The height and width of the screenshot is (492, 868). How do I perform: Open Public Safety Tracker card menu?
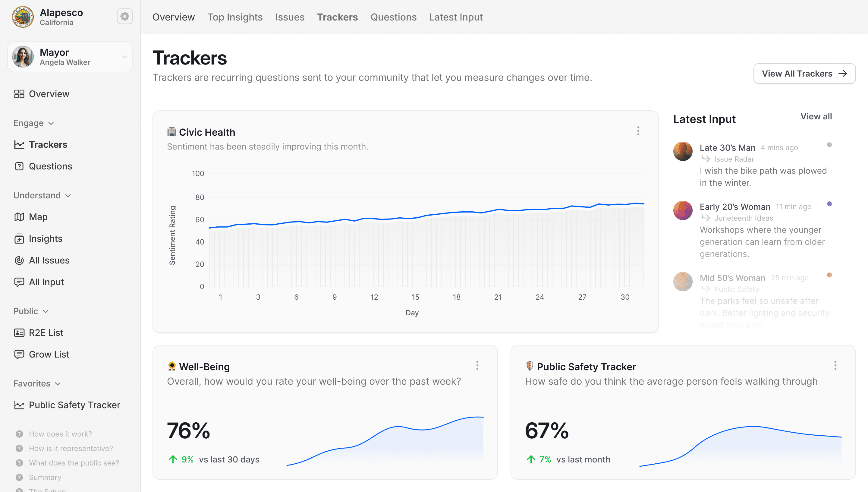tap(835, 366)
